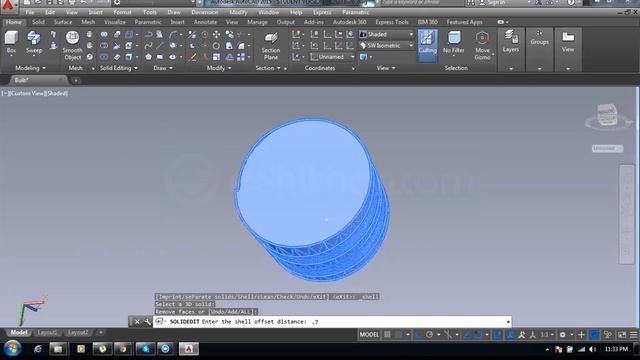This screenshot has height=360, width=640.
Task: Click in the SOLIDEDIT command line input
Action: pyautogui.click(x=331, y=322)
